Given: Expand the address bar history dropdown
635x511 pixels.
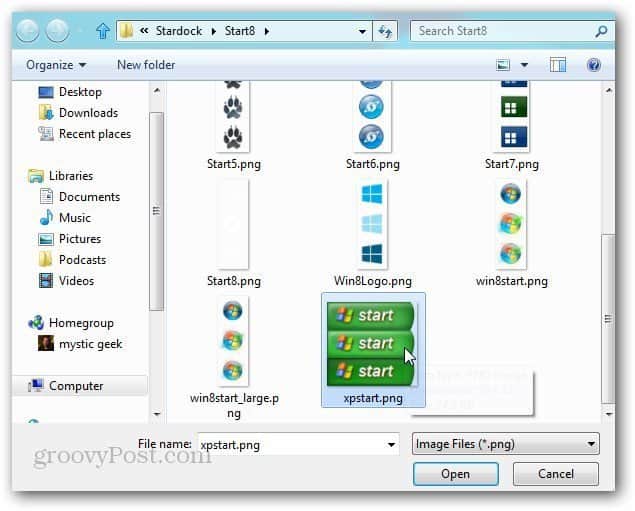Looking at the screenshot, I should [x=362, y=31].
